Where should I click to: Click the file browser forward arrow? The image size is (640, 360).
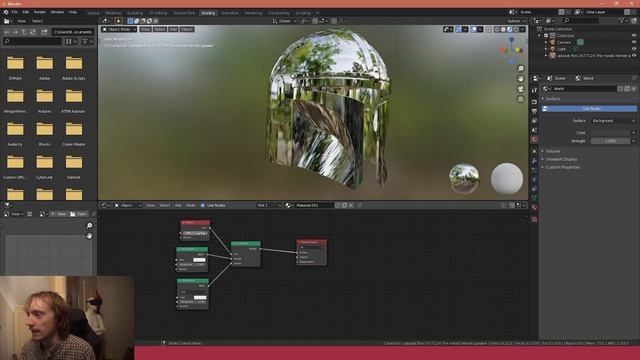coord(15,32)
